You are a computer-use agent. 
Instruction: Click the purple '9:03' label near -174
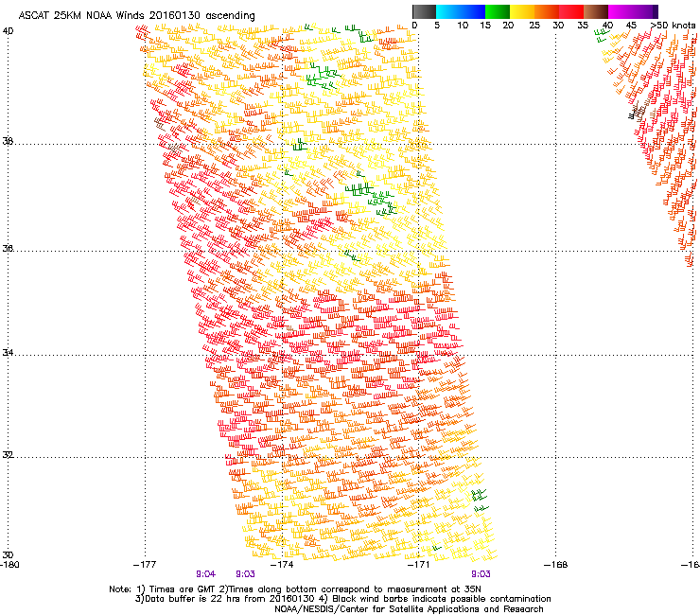point(246,574)
